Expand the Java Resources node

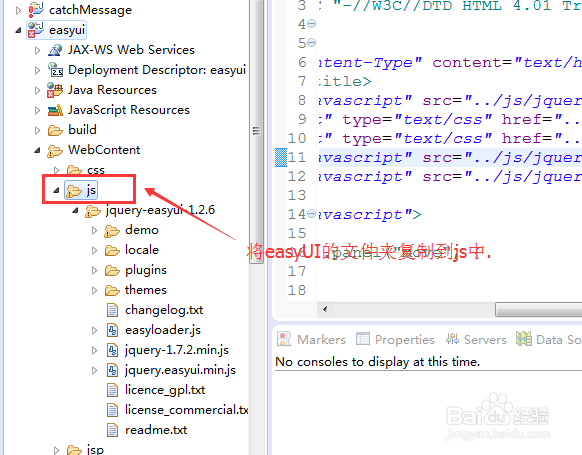[x=37, y=90]
